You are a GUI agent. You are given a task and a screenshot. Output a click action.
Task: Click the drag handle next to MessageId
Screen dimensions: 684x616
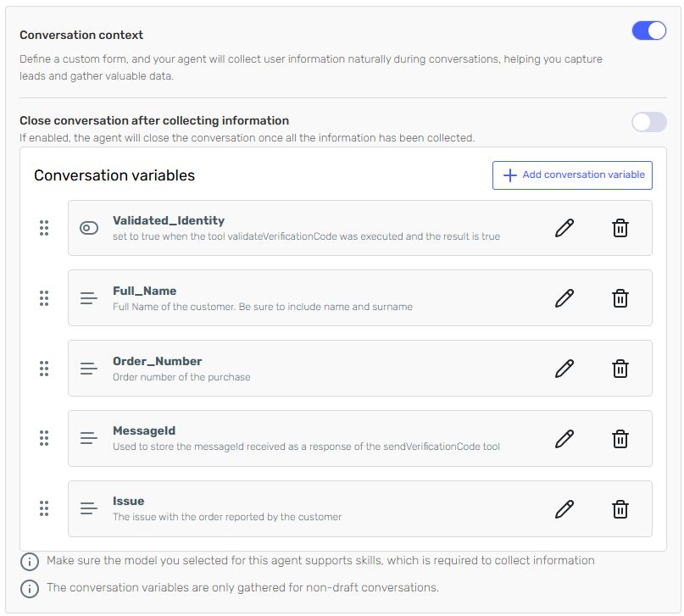(44, 438)
